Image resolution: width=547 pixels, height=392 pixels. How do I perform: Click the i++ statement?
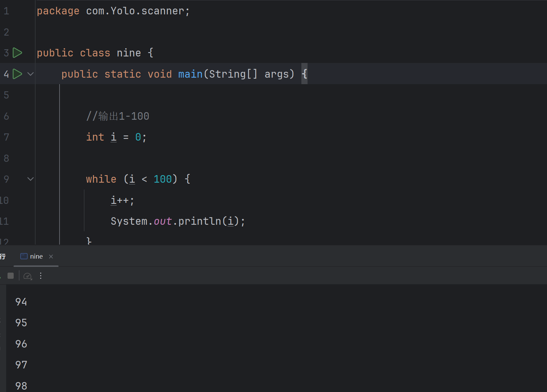tap(122, 200)
